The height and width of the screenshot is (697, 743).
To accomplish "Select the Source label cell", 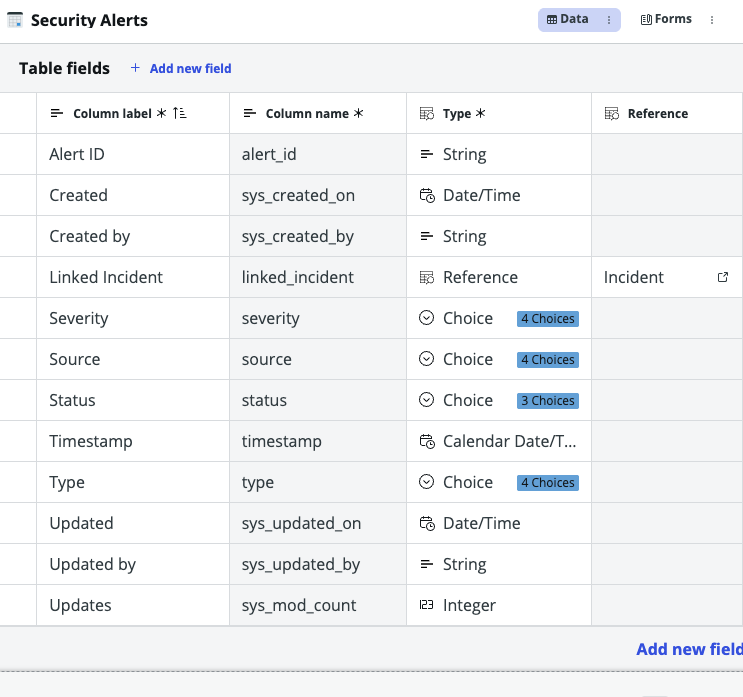I will (133, 359).
